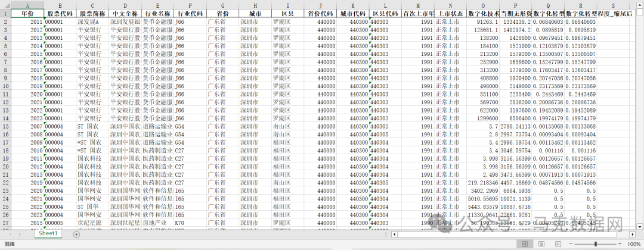Screen dimensions: 644x250
Task: Select the cell containing 世纪星源
Action: click(92, 223)
